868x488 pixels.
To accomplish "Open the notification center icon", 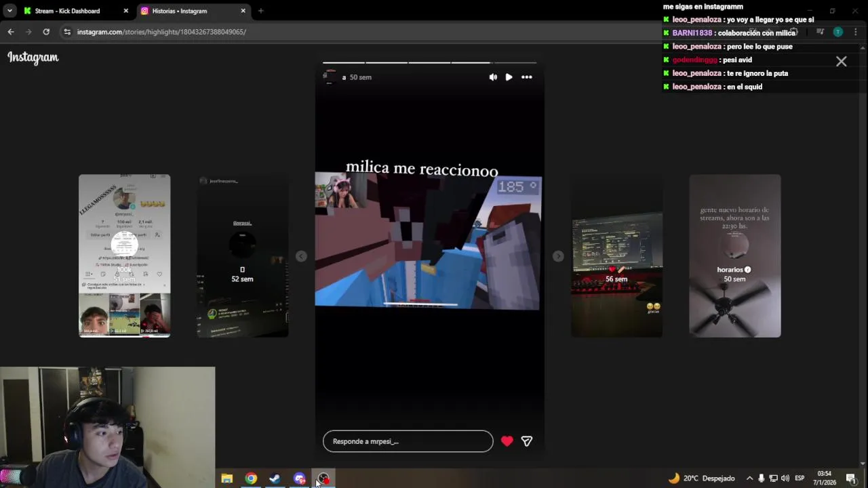I will (850, 479).
